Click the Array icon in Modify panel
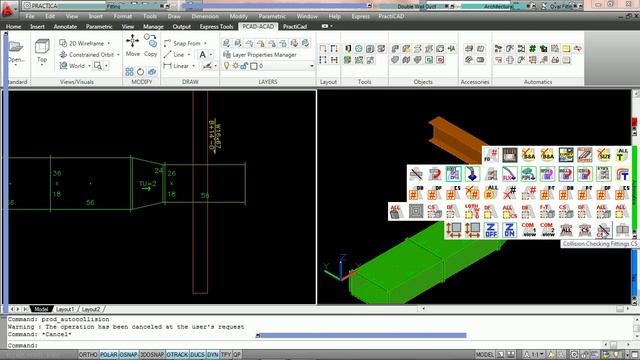 [129, 72]
